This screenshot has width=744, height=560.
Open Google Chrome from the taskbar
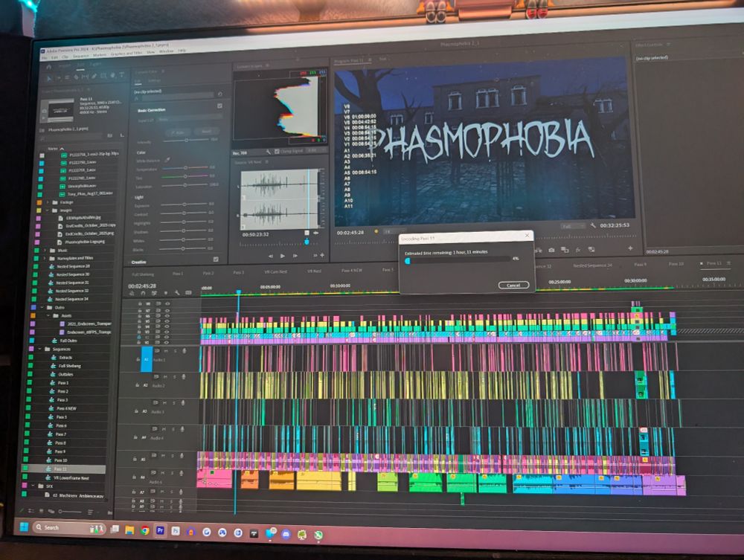pyautogui.click(x=145, y=530)
